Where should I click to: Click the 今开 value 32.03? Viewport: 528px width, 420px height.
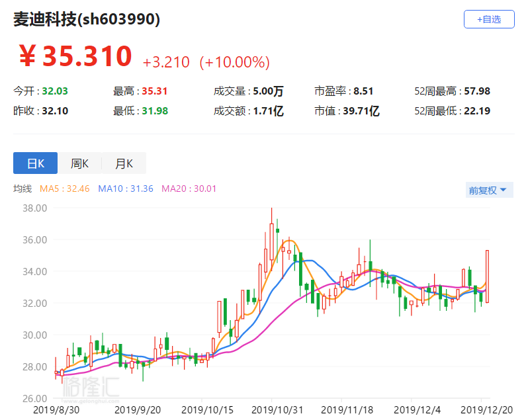(55, 91)
